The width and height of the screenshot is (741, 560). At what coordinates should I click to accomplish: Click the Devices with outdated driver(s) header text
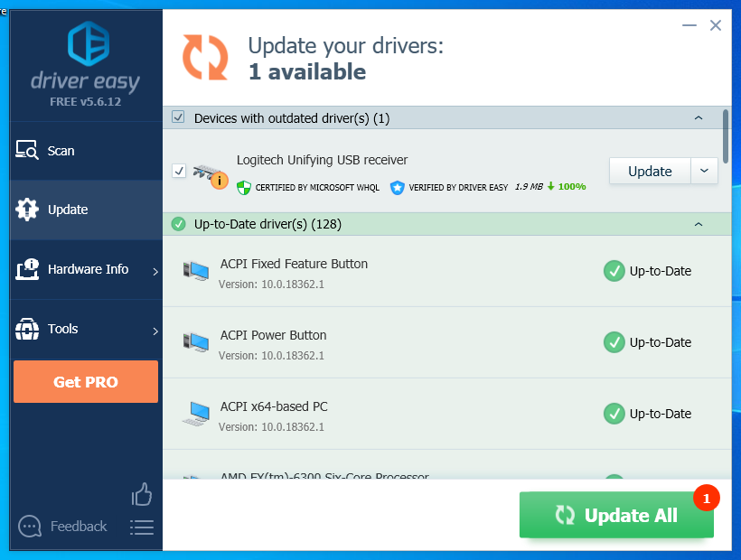292,118
